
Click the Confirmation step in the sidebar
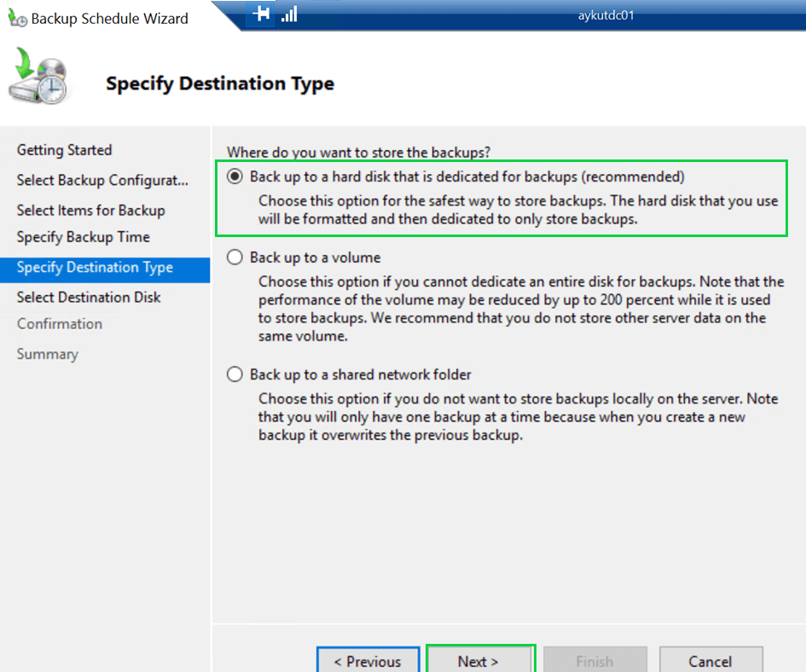(x=60, y=324)
